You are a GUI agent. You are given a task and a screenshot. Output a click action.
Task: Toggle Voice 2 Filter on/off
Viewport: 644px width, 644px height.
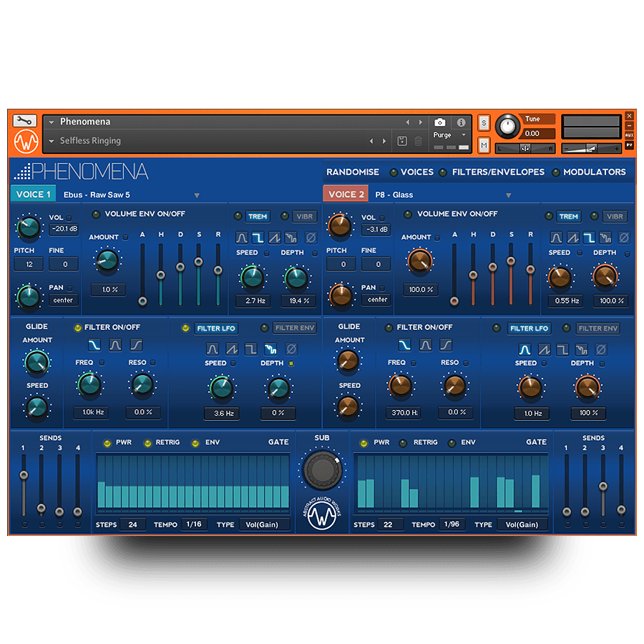(389, 328)
